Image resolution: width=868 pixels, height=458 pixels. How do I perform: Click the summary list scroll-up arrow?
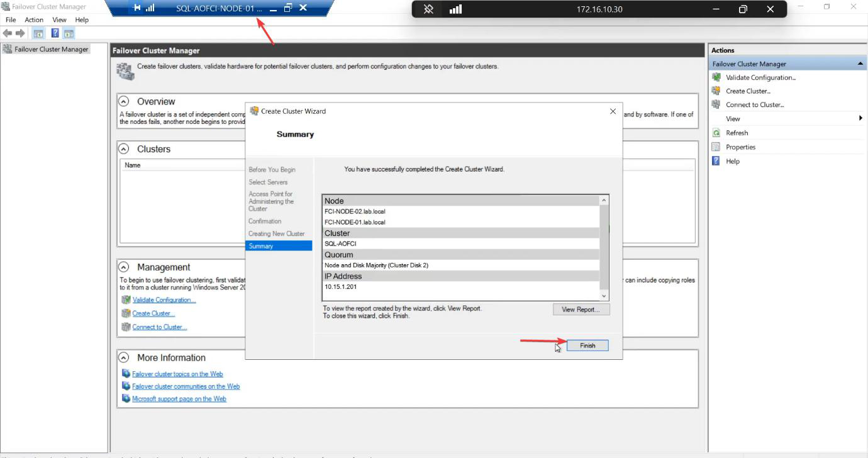click(x=604, y=201)
